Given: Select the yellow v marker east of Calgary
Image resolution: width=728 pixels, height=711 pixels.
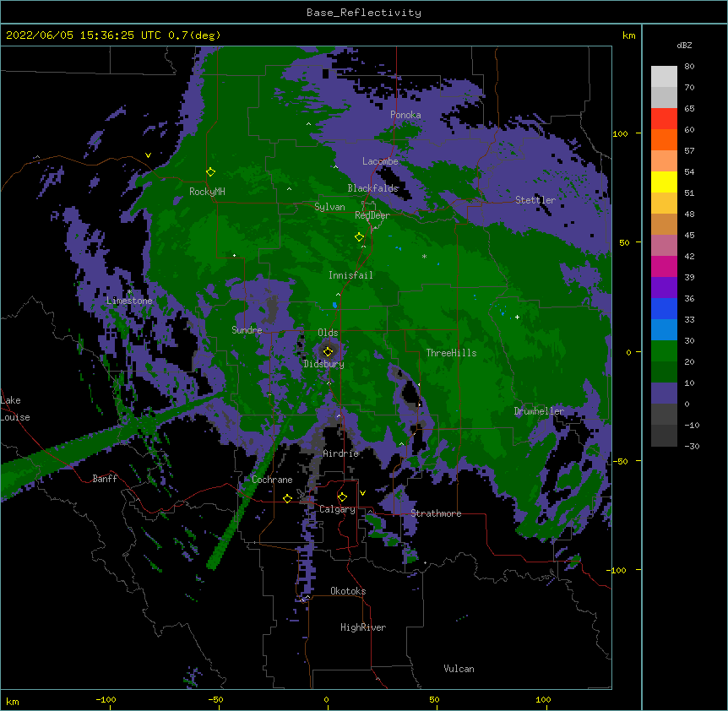Looking at the screenshot, I should tap(362, 493).
